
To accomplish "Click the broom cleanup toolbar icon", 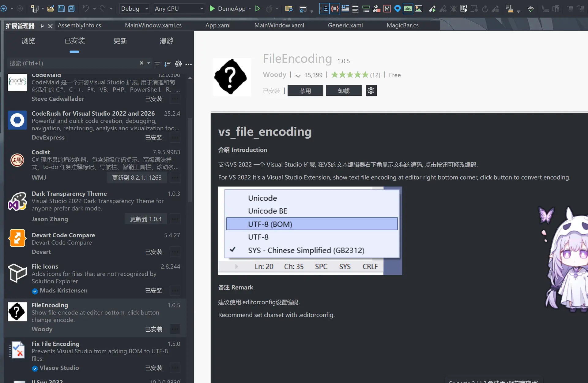I will 509,9.
